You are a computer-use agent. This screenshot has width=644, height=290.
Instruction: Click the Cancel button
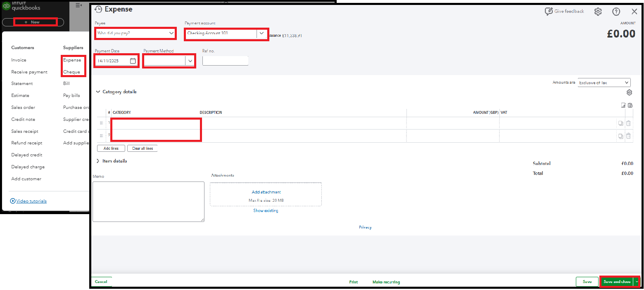pyautogui.click(x=101, y=282)
